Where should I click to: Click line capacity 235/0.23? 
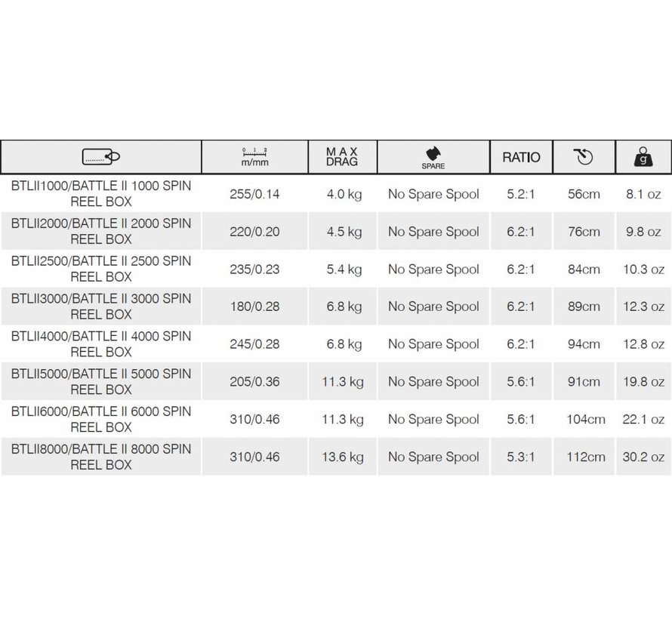tap(254, 269)
